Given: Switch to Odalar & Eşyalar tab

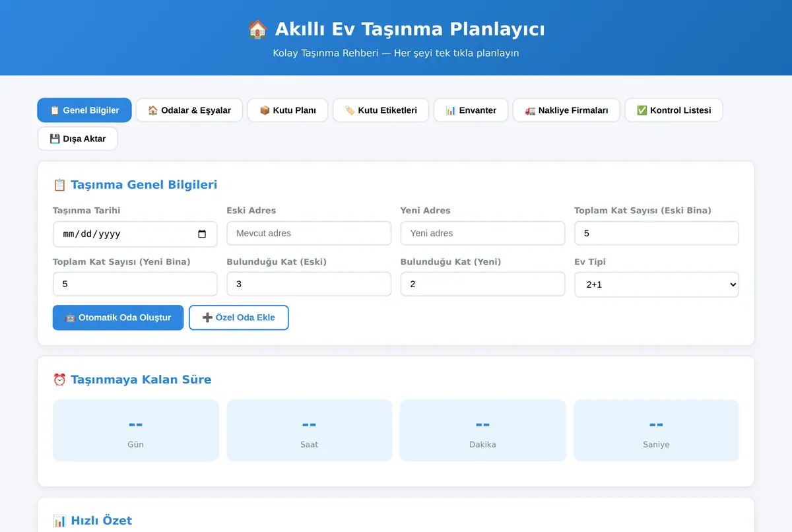Looking at the screenshot, I should [x=189, y=110].
